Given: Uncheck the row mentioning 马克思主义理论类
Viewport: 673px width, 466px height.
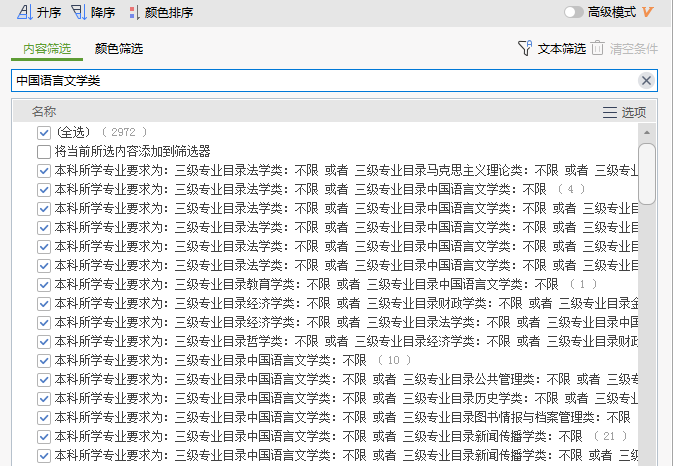Looking at the screenshot, I should pyautogui.click(x=44, y=171).
